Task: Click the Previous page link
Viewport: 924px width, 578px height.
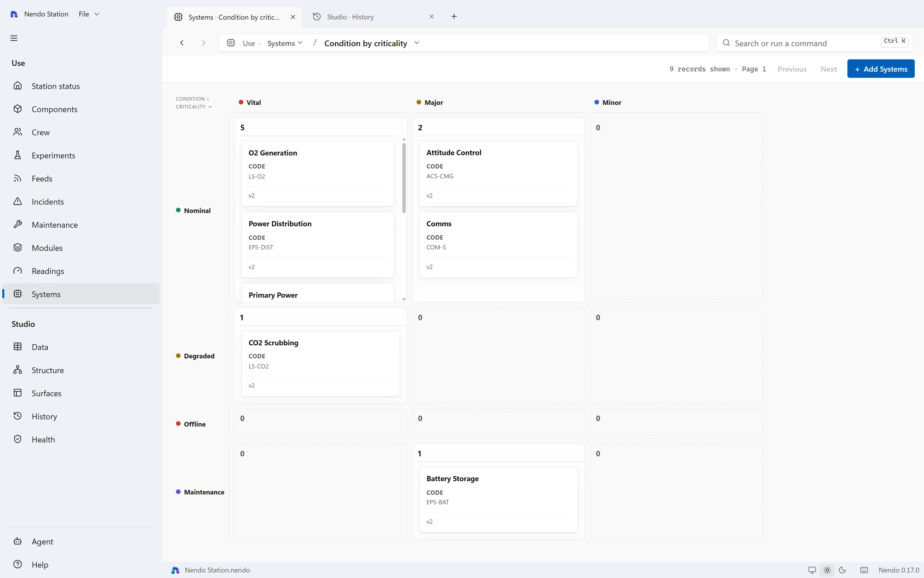Action: click(x=792, y=69)
